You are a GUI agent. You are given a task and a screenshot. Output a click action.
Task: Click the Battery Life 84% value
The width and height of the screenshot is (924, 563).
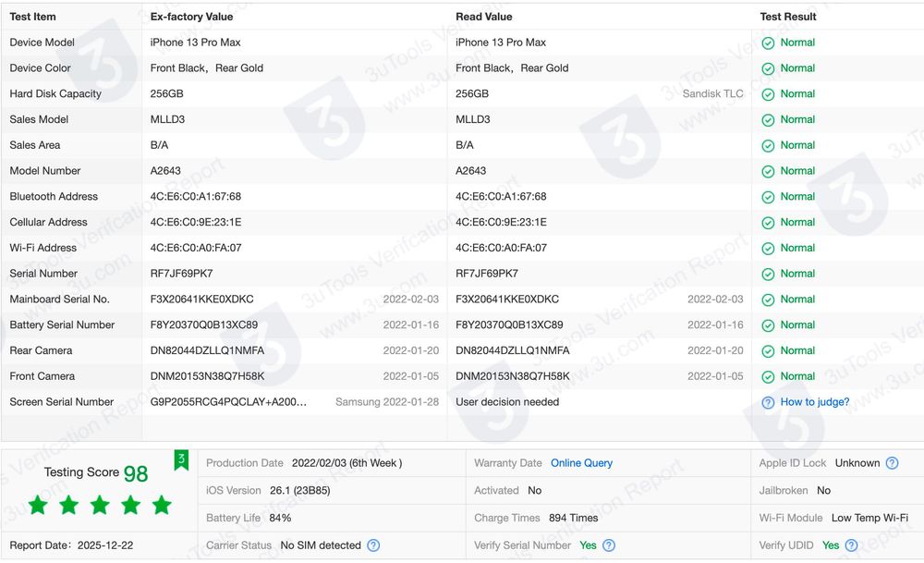281,518
